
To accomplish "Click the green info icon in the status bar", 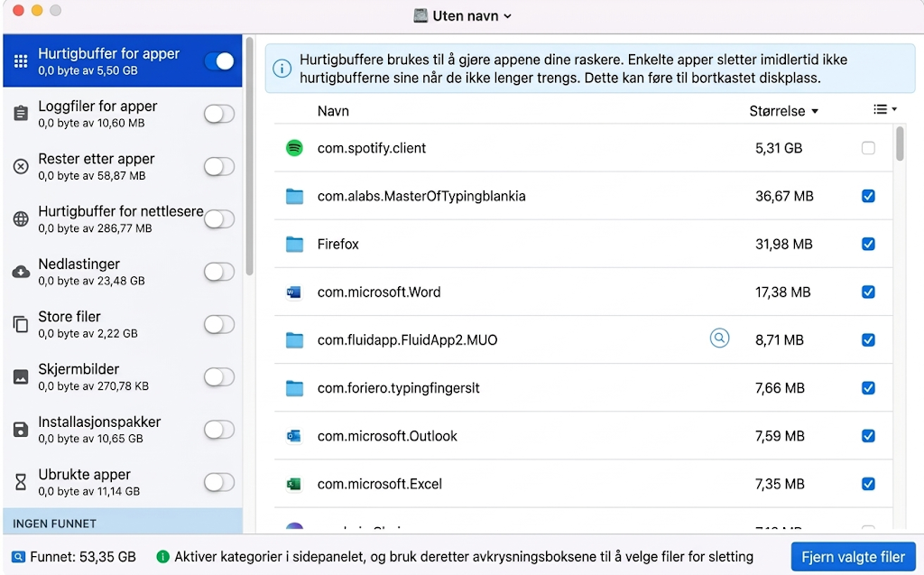I will pyautogui.click(x=162, y=556).
